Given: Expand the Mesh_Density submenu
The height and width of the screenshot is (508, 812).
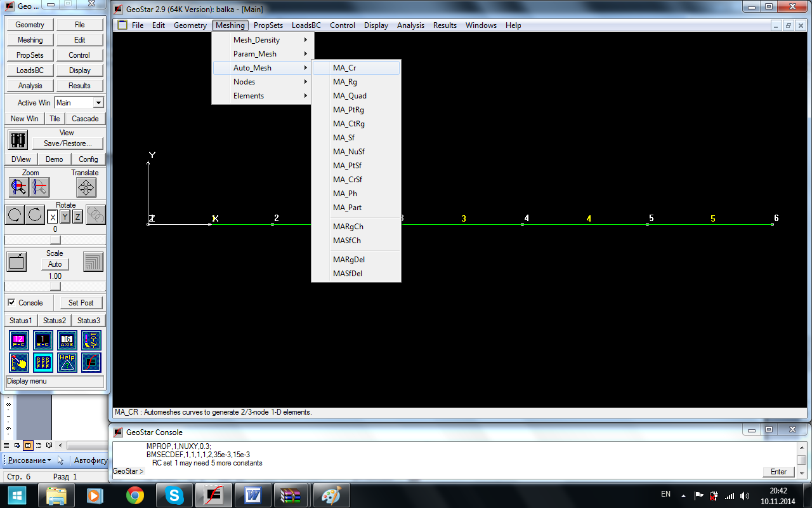Looking at the screenshot, I should [x=263, y=40].
